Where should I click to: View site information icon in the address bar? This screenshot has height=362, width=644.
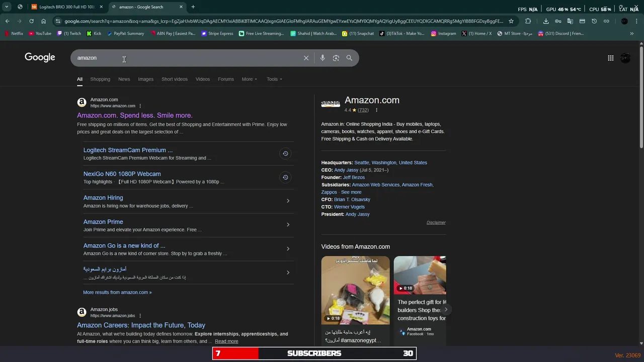point(58,21)
